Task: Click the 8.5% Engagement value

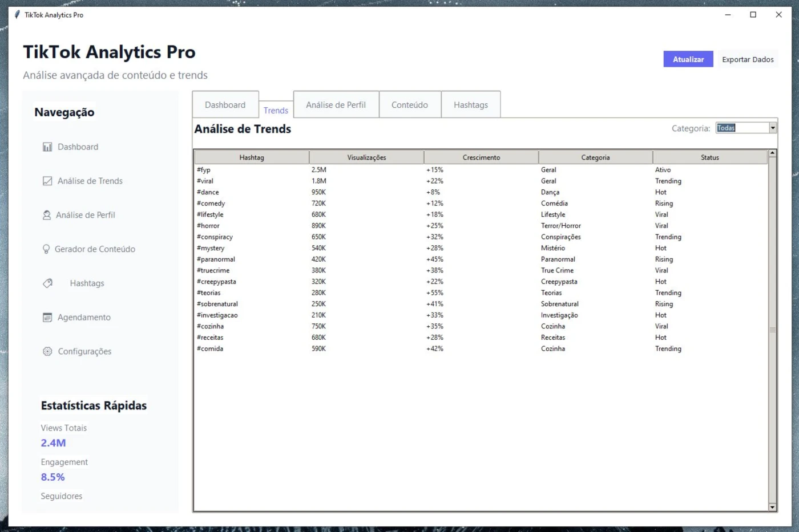Action: pos(53,477)
